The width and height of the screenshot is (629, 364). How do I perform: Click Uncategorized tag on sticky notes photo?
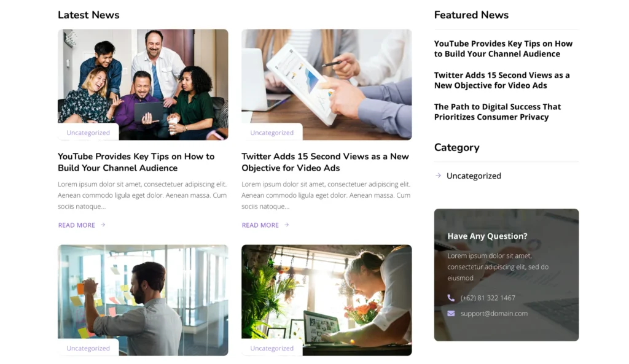pos(88,349)
